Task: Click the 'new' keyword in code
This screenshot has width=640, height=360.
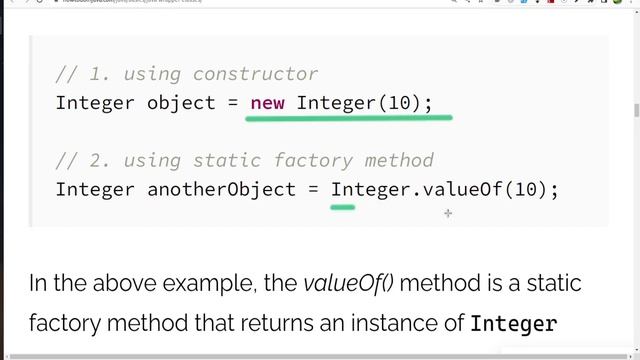Action: click(x=267, y=103)
